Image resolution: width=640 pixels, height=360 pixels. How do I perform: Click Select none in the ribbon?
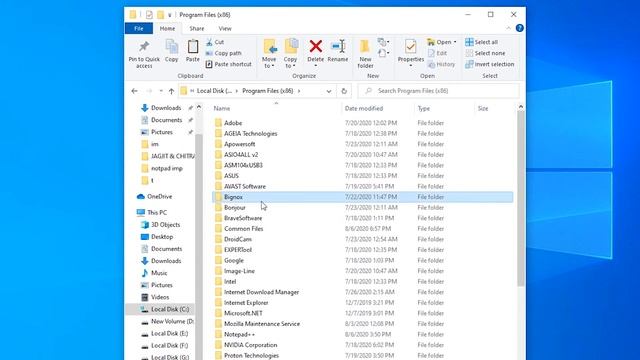(x=485, y=53)
